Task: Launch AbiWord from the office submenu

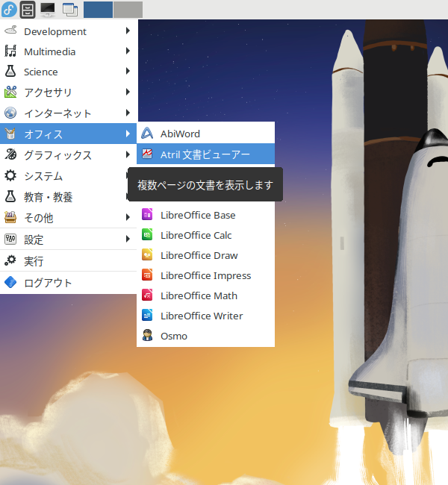Action: coord(205,134)
